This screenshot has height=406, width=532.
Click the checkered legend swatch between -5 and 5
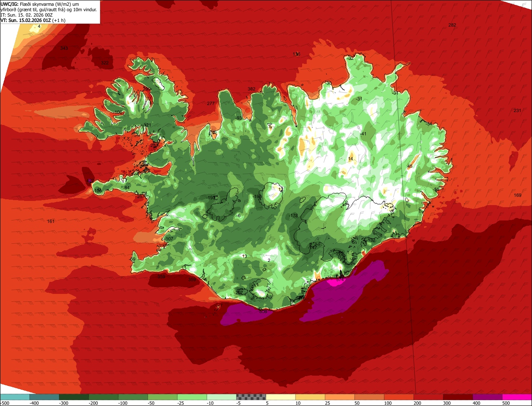click(251, 397)
